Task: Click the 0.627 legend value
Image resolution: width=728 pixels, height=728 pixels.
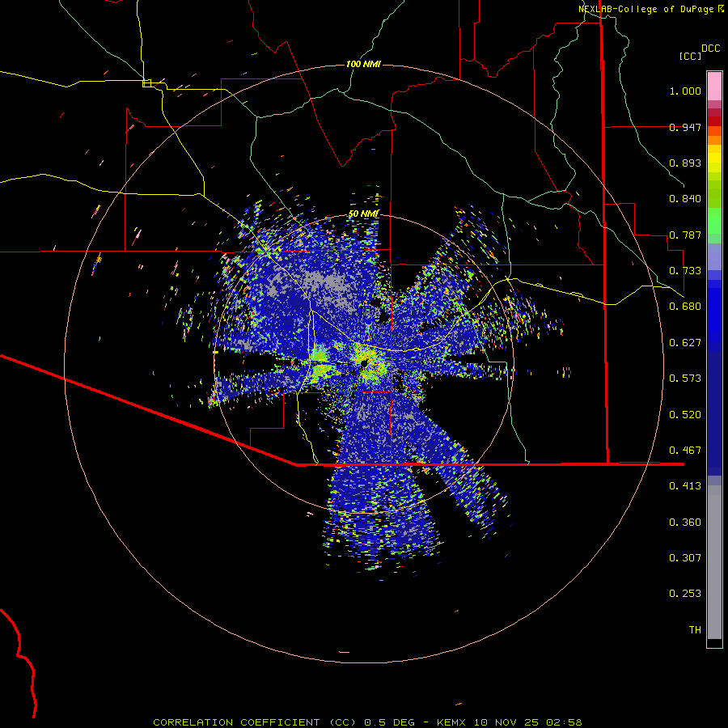Action: click(x=685, y=343)
